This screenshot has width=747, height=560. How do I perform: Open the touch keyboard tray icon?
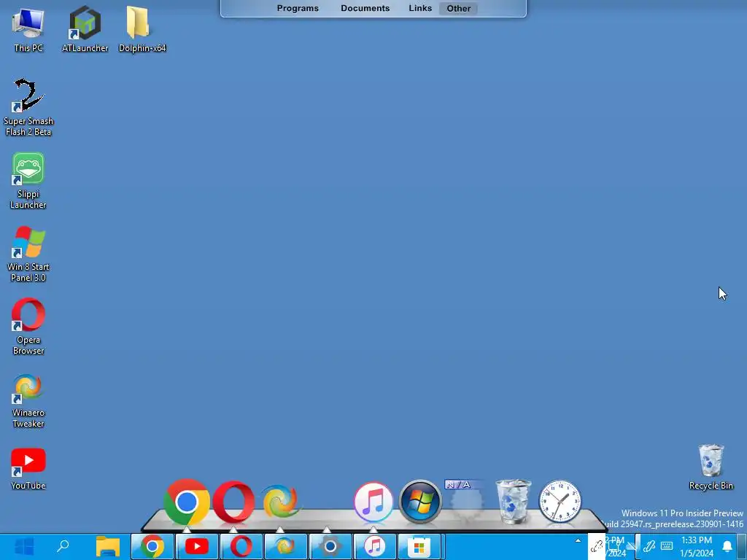[667, 546]
